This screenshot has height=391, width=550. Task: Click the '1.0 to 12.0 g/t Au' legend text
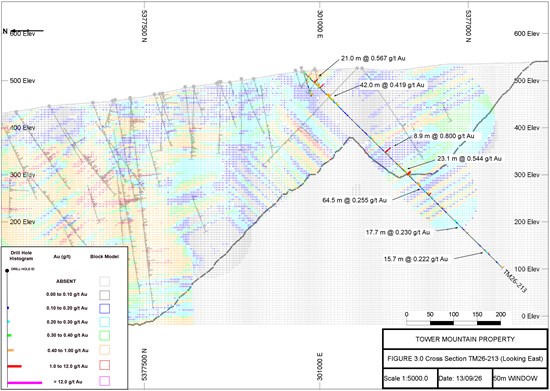pos(68,366)
